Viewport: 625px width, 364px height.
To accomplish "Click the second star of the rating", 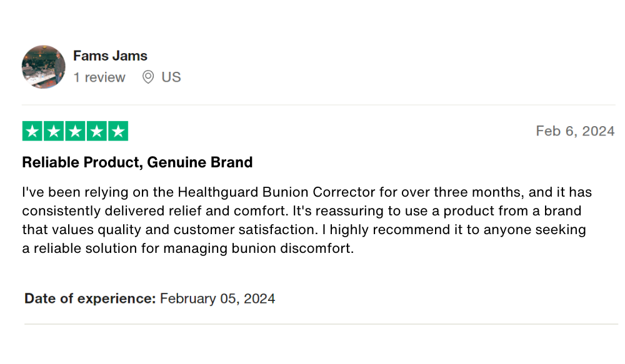I will click(54, 131).
